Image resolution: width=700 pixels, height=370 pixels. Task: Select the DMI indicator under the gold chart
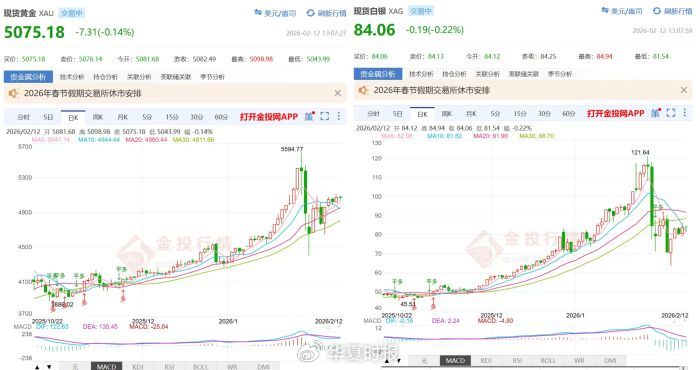[x=263, y=366]
